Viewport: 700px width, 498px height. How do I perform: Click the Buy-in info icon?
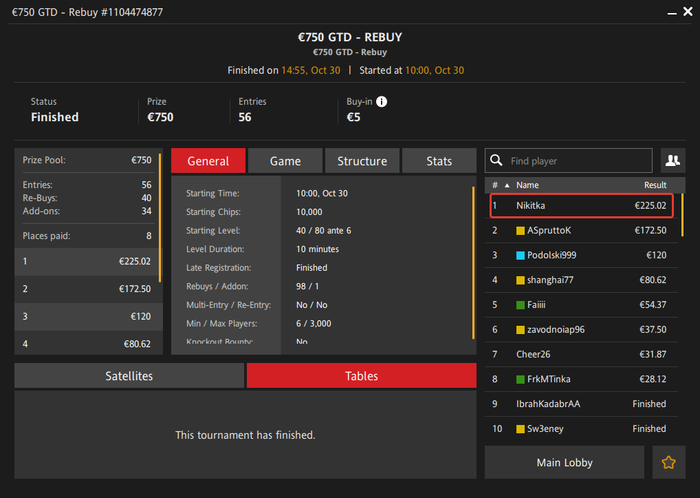pyautogui.click(x=381, y=102)
